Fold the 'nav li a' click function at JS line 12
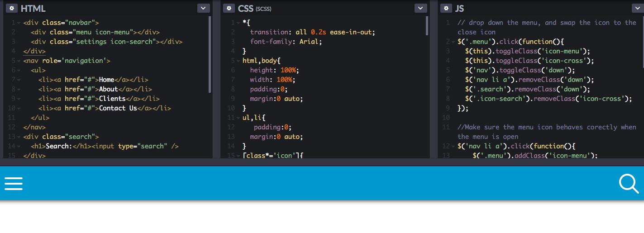644x233 pixels. 453,146
